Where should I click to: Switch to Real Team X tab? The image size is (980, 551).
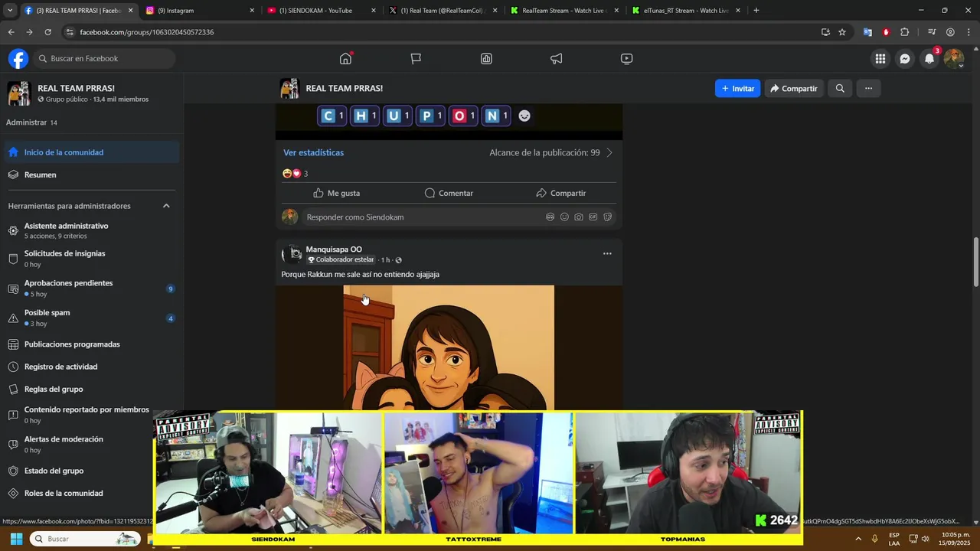tap(443, 11)
